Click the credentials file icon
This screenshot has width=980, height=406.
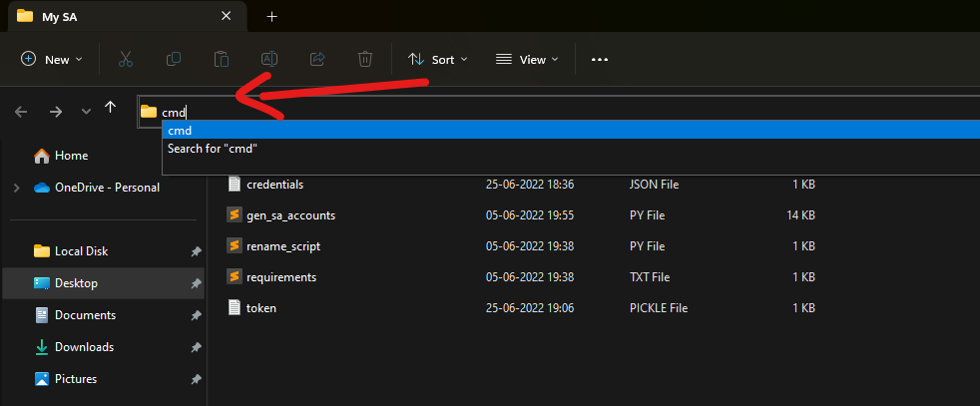click(235, 184)
